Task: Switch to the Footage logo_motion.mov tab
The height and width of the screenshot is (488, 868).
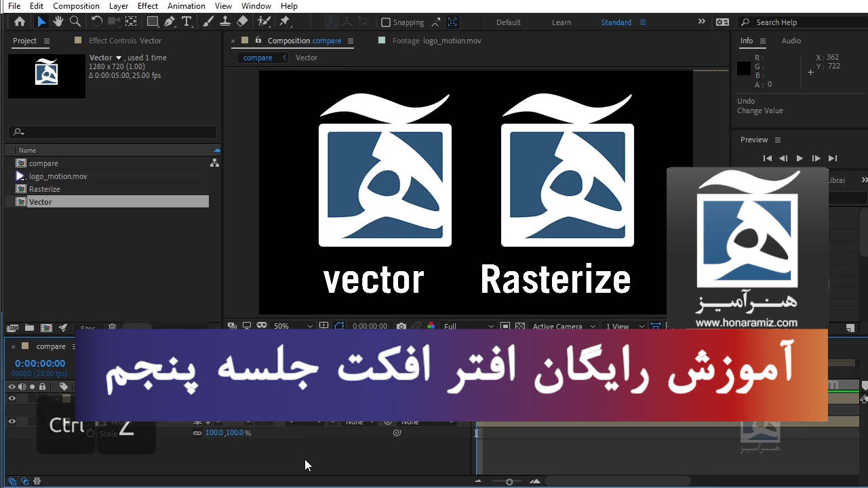Action: (x=437, y=41)
